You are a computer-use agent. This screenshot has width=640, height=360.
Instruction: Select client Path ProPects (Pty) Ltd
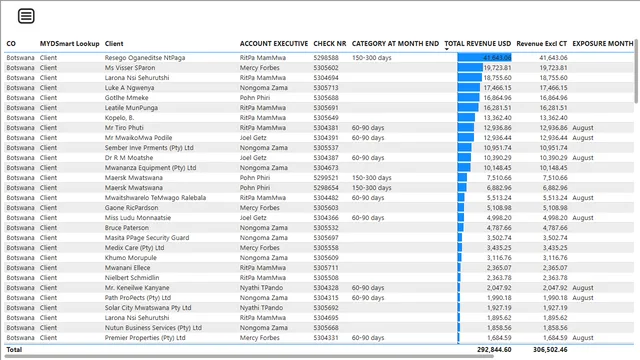(x=138, y=298)
